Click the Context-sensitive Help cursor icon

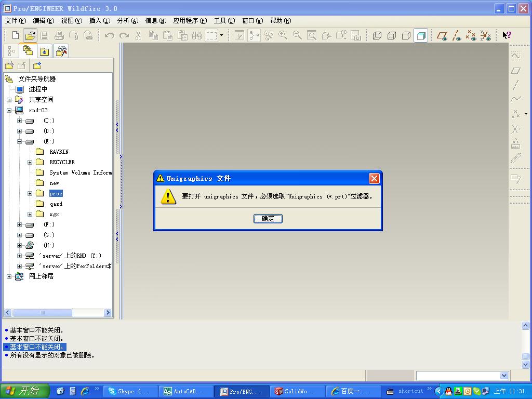point(507,35)
